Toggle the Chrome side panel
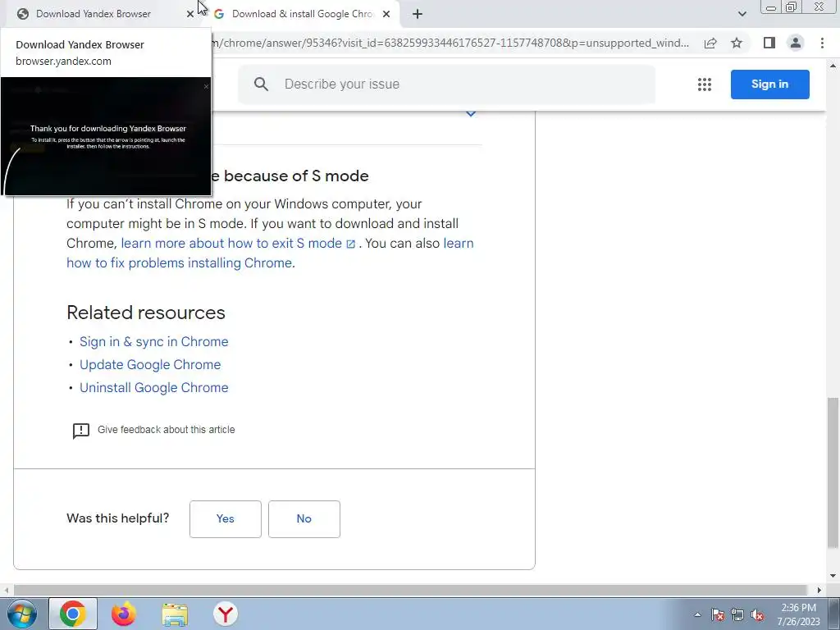Screen dimensions: 840x630 tap(769, 43)
